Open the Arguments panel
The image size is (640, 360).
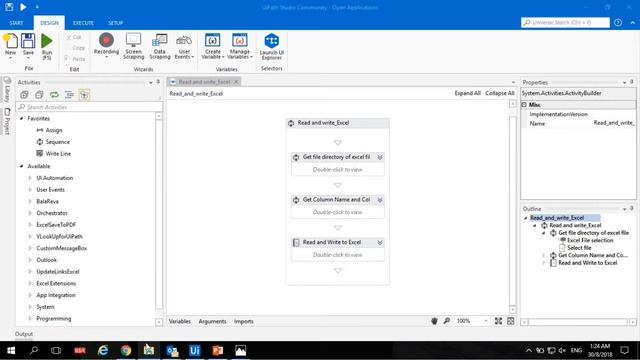tap(212, 321)
